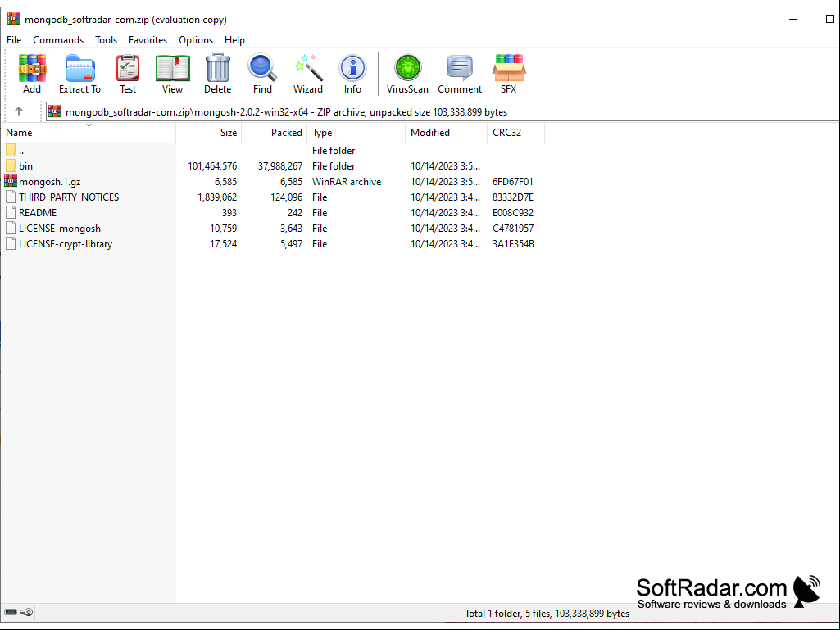Sort by the Size column header

(209, 133)
